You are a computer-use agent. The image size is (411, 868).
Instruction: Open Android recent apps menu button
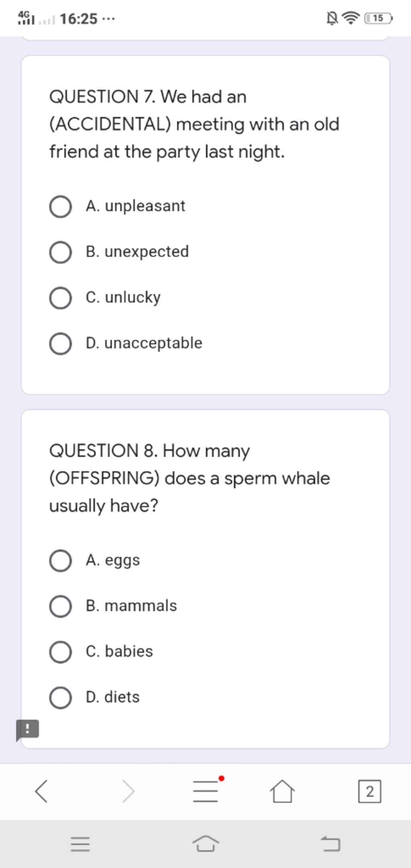pyautogui.click(x=80, y=844)
